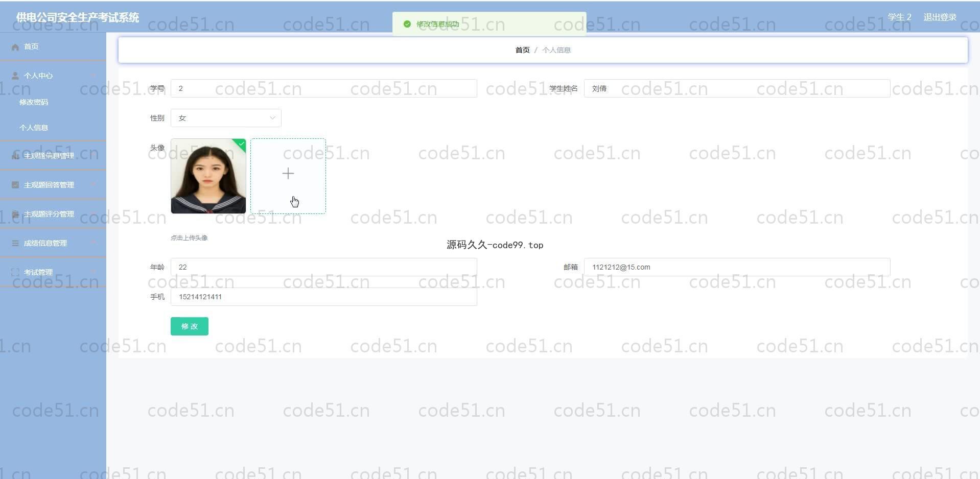Open 修改密码 in the sidebar
Screen dimensions: 980x479
53,102
